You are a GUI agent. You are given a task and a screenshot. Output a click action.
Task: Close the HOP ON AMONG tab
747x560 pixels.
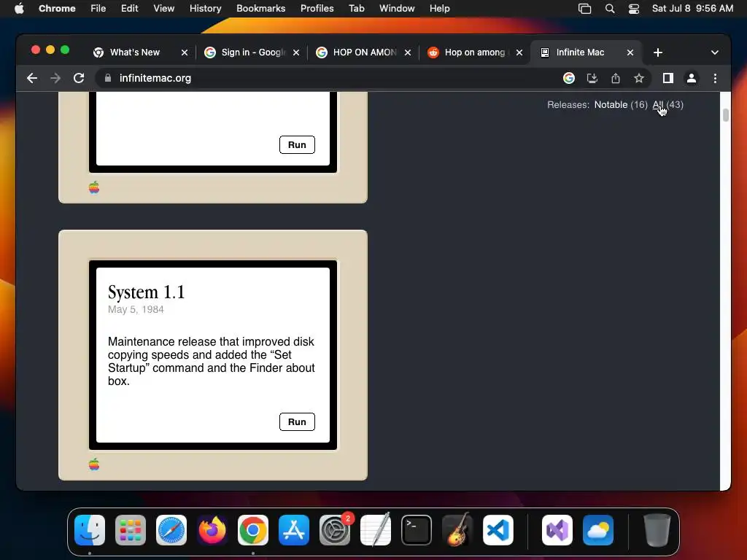point(408,52)
